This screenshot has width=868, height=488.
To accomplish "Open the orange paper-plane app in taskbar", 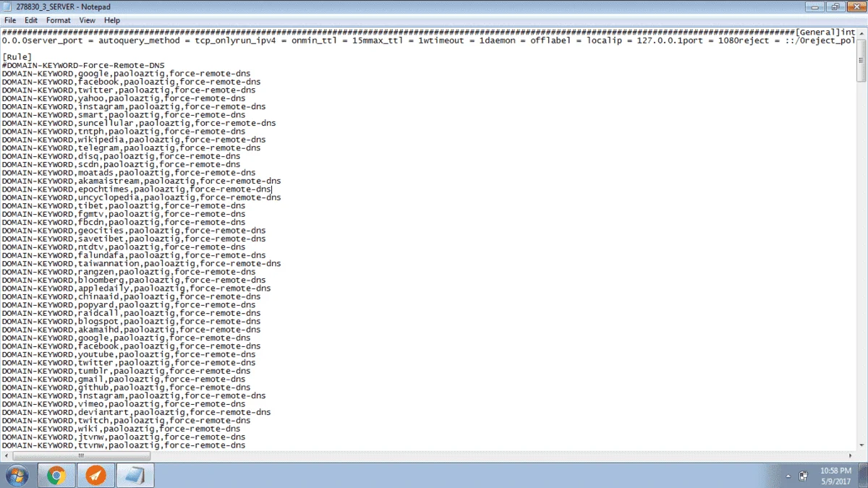I will (x=95, y=476).
